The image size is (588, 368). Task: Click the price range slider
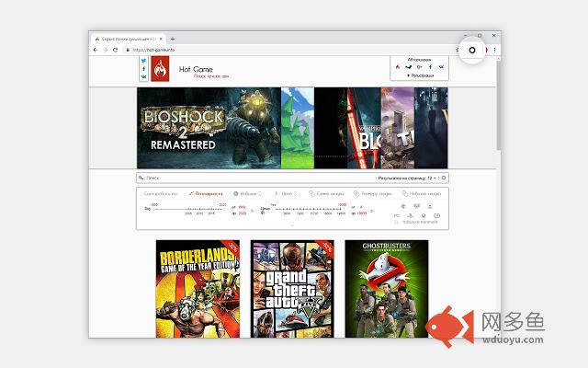coord(309,209)
